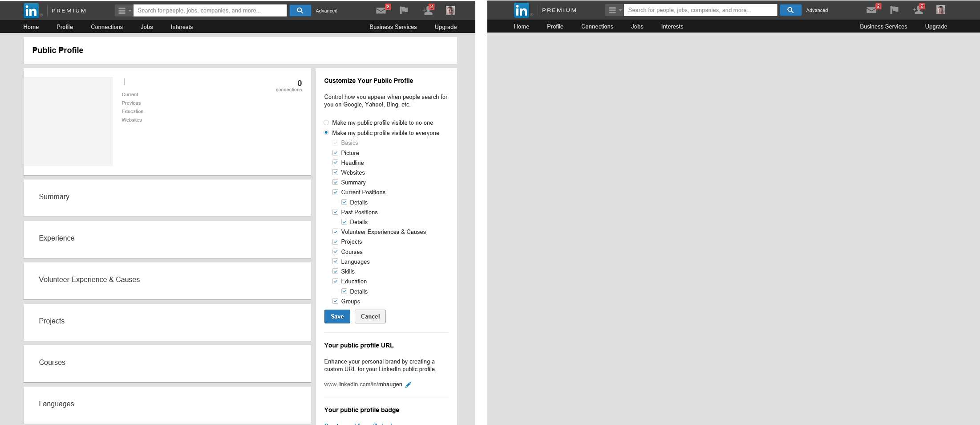
Task: Uncheck the Headline checkbox
Action: pos(336,163)
